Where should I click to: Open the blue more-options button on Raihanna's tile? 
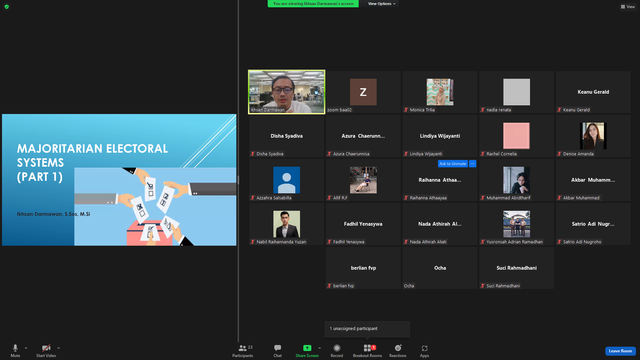[473, 164]
